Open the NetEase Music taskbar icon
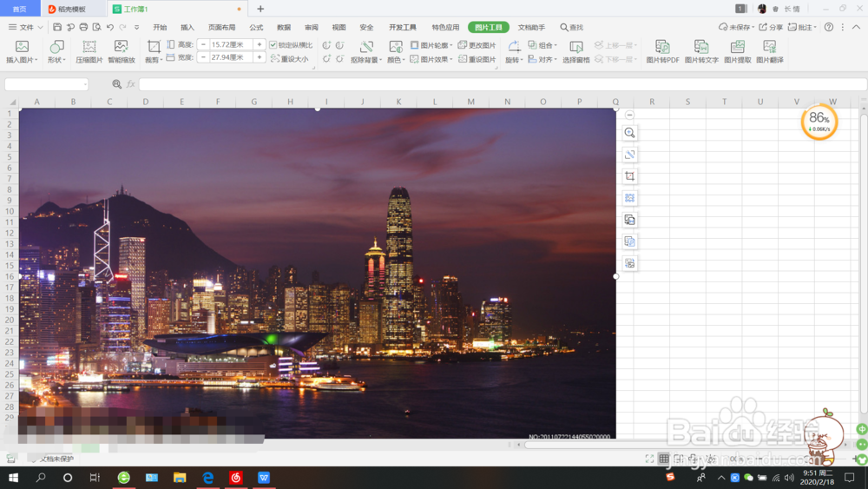868x489 pixels. [x=236, y=478]
